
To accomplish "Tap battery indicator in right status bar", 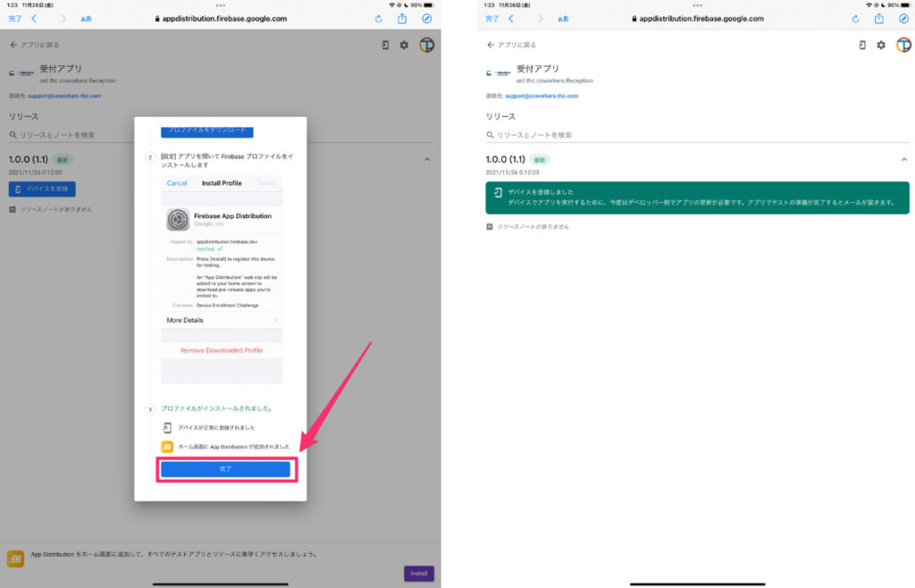I will pos(906,4).
